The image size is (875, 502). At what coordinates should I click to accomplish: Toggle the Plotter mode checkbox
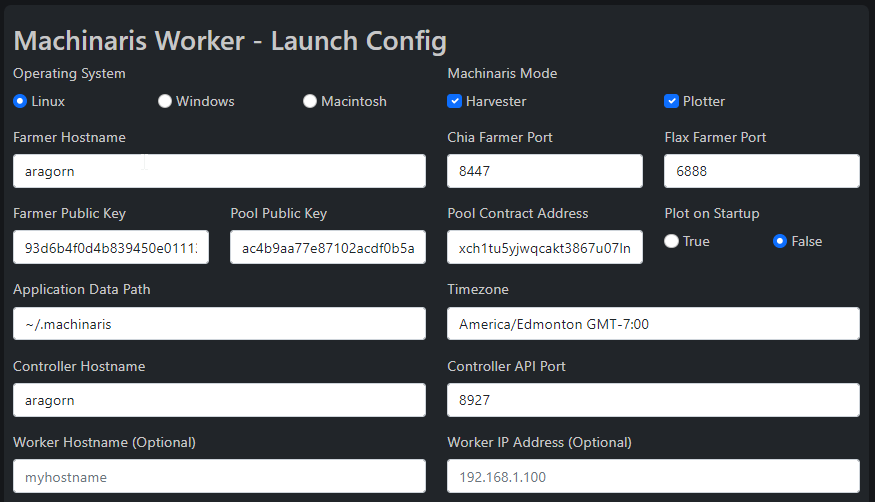point(671,101)
